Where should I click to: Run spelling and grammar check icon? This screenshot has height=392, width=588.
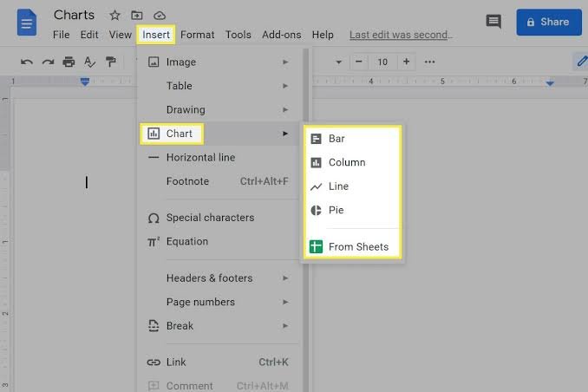pos(89,62)
